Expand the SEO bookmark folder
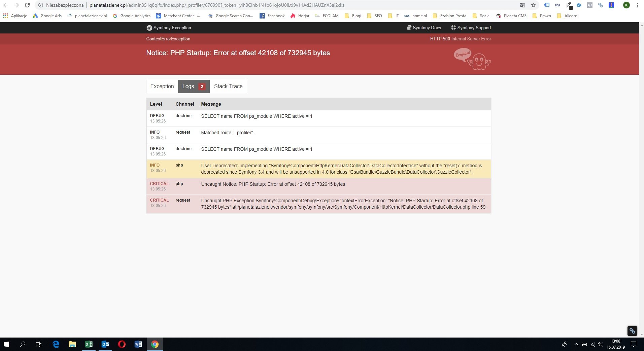Image resolution: width=644 pixels, height=351 pixels. pyautogui.click(x=374, y=16)
